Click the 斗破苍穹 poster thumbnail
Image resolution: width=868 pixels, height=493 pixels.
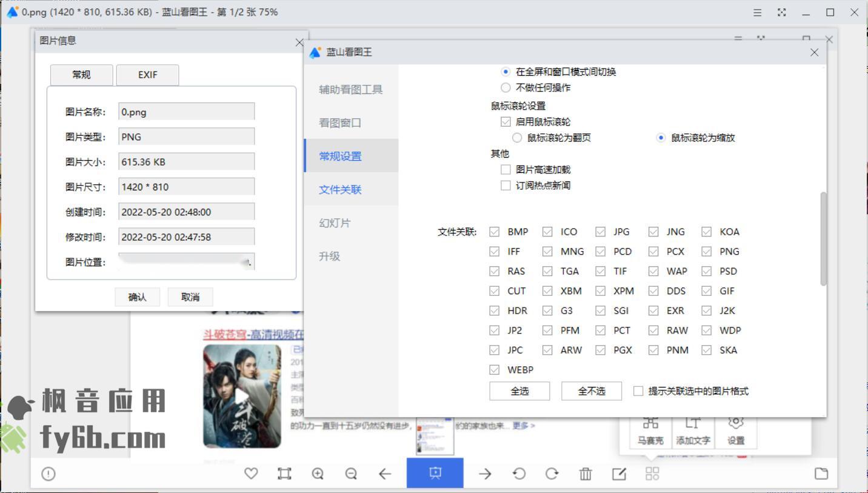[242, 396]
